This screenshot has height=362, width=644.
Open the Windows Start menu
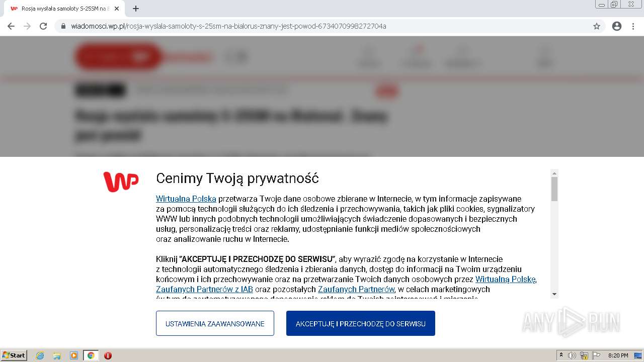click(x=14, y=355)
